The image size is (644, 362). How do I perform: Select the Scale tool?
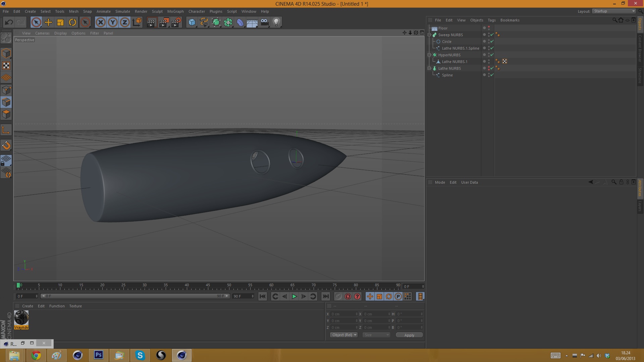[60, 22]
